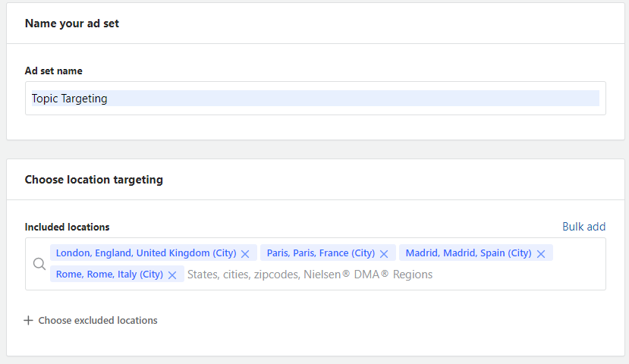The height and width of the screenshot is (364, 629).
Task: Remove the Rome, Italy location chip
Action: click(x=172, y=275)
